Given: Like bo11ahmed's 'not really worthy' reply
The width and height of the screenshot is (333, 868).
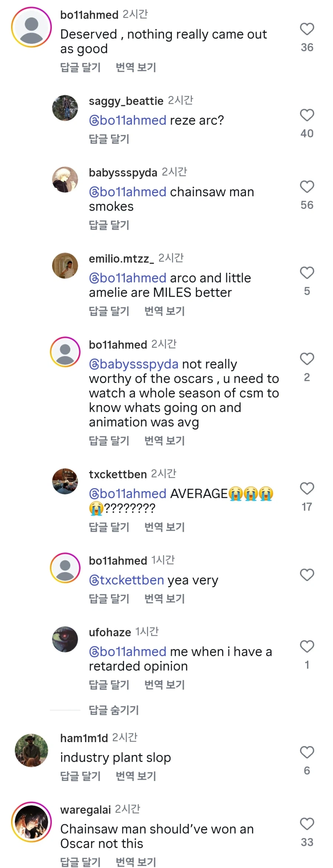Looking at the screenshot, I should (307, 359).
